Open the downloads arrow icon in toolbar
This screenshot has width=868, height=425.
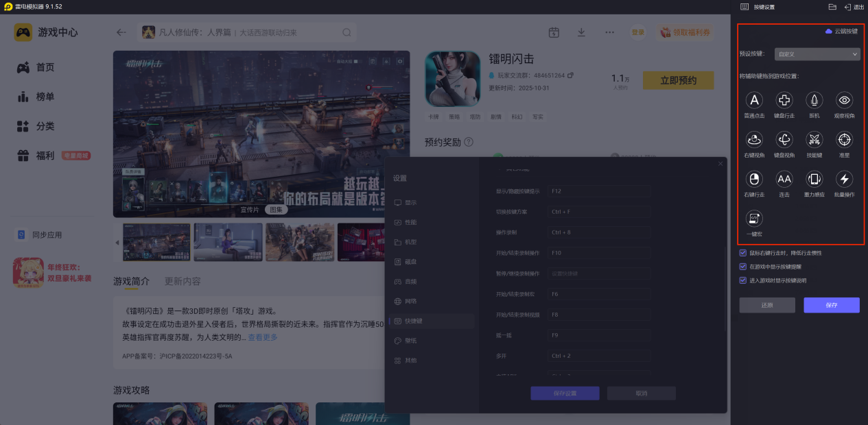tap(581, 32)
